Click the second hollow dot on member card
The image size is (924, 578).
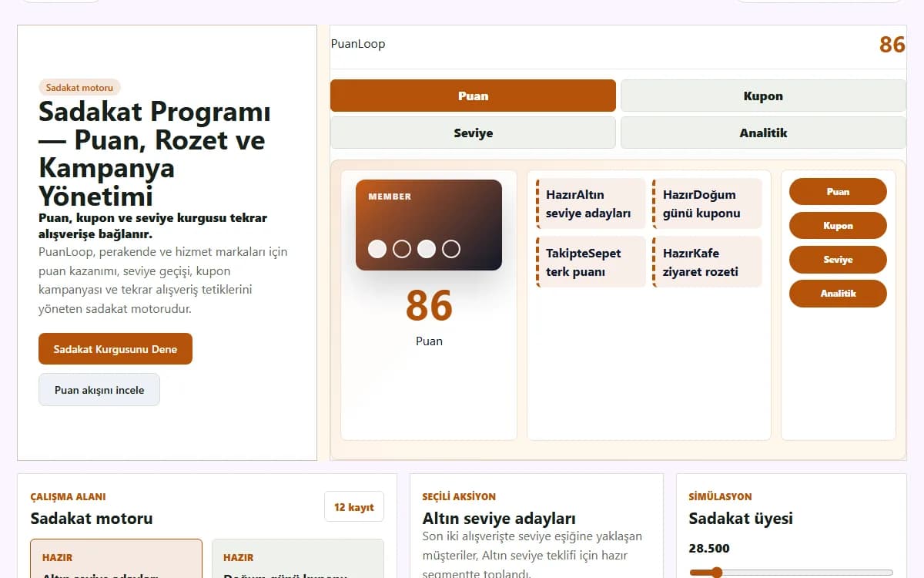[x=402, y=249]
